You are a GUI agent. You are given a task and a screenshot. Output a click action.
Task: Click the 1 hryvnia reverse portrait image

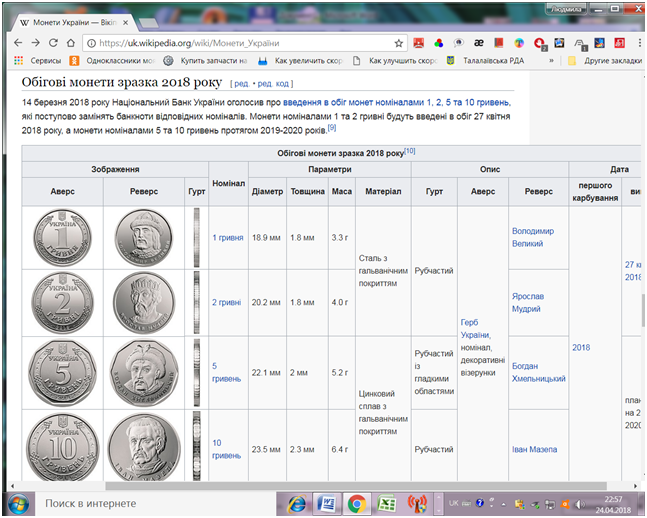click(144, 238)
